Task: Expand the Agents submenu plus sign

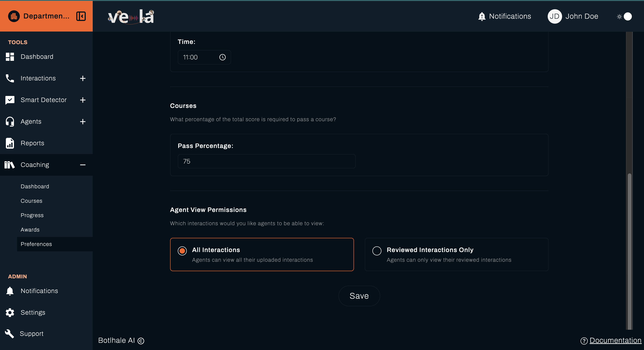Action: (x=83, y=122)
